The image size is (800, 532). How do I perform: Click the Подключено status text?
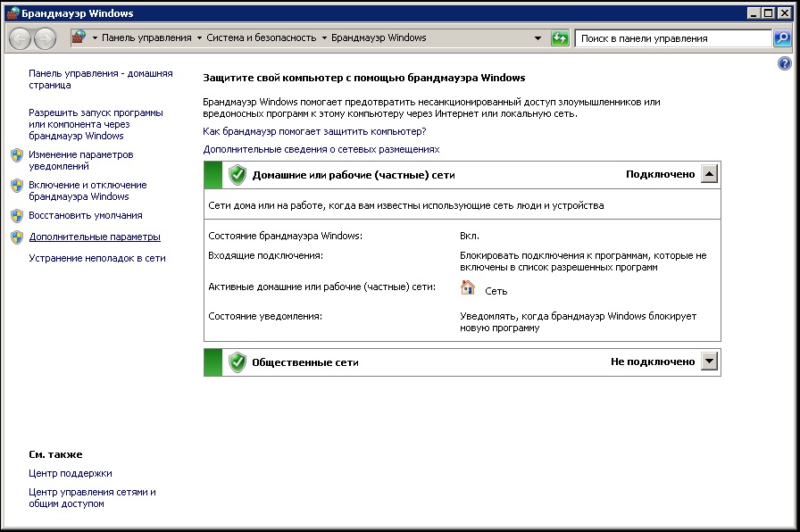point(660,174)
